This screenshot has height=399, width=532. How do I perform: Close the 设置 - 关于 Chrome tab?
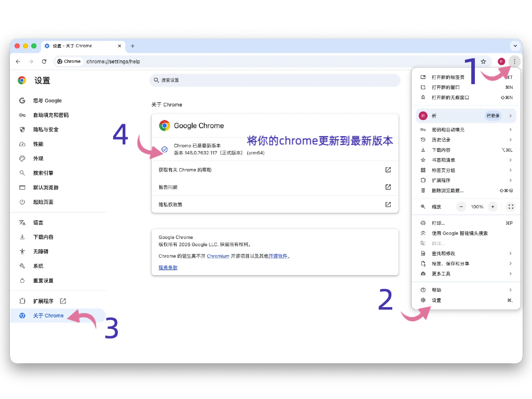coord(119,46)
